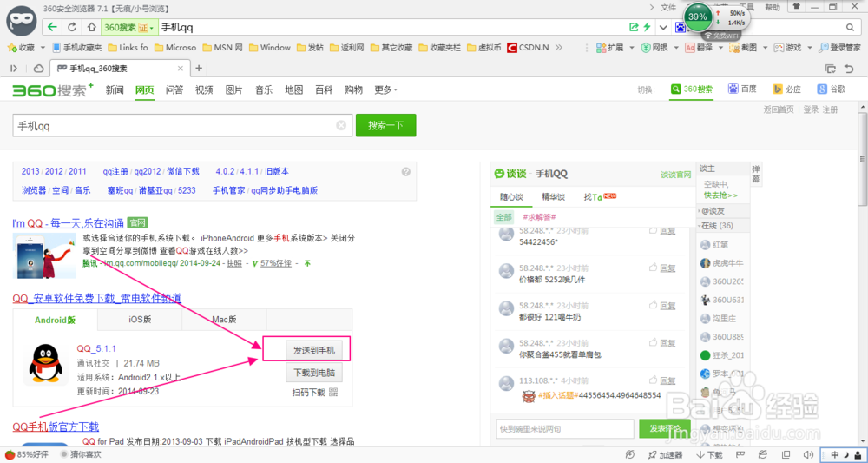
Task: Select the iOS版 tab
Action: (140, 320)
